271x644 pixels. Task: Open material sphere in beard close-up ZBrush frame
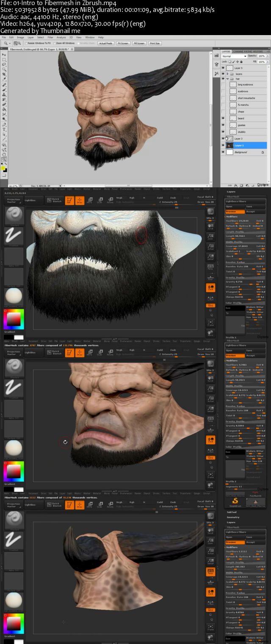click(x=14, y=297)
